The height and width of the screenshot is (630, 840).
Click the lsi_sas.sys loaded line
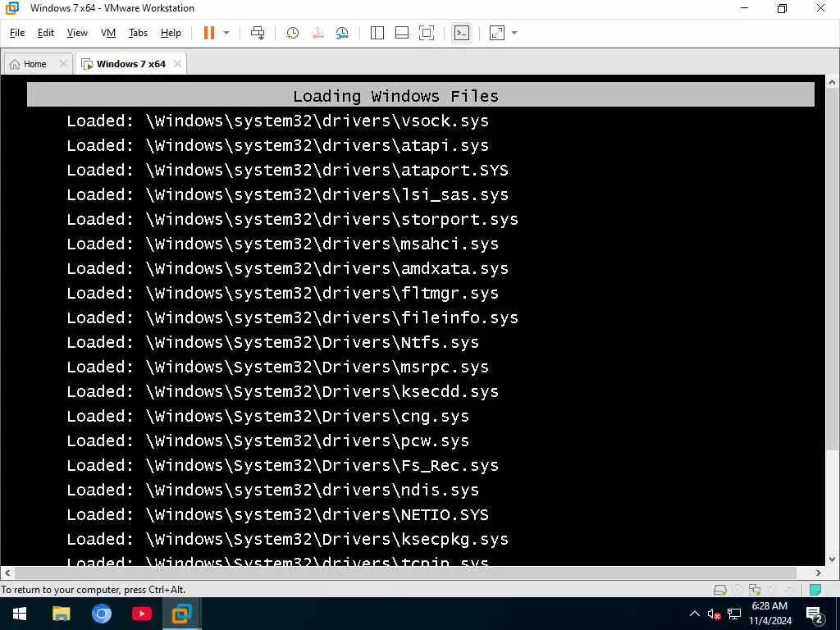[x=288, y=194]
